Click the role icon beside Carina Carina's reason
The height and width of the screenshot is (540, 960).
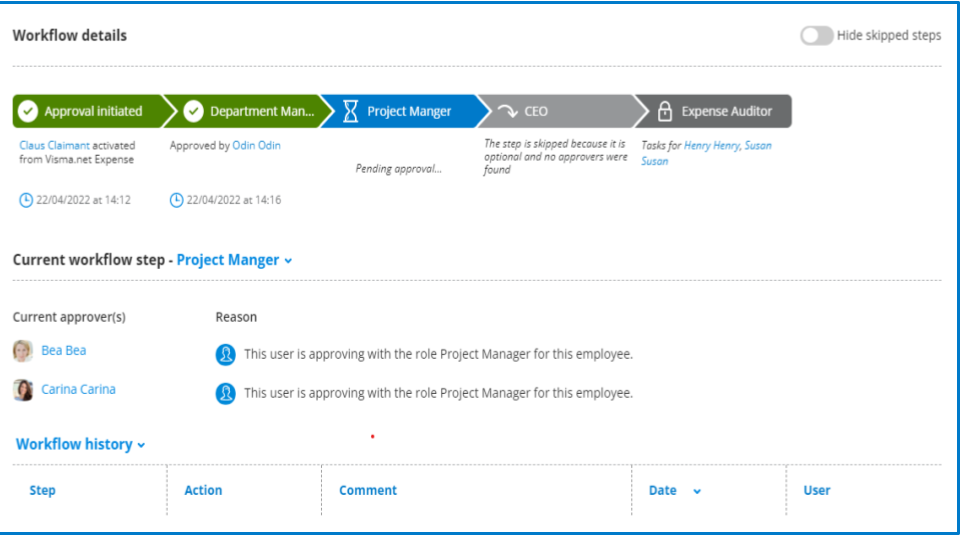pos(226,393)
